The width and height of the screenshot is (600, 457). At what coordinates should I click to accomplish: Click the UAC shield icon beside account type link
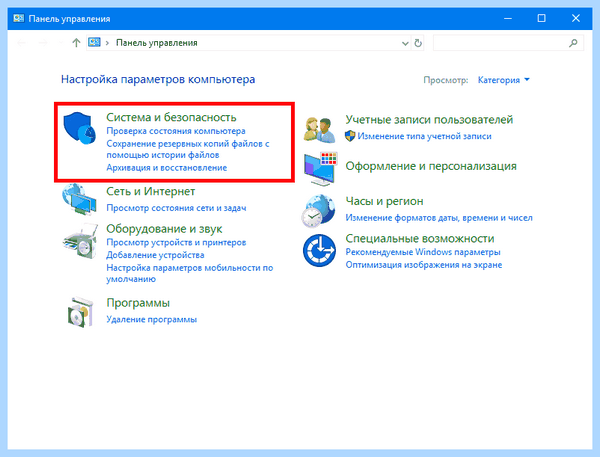click(350, 136)
